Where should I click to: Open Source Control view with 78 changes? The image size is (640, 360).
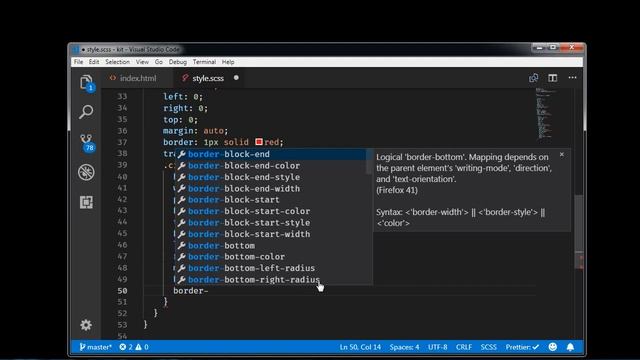pyautogui.click(x=86, y=142)
